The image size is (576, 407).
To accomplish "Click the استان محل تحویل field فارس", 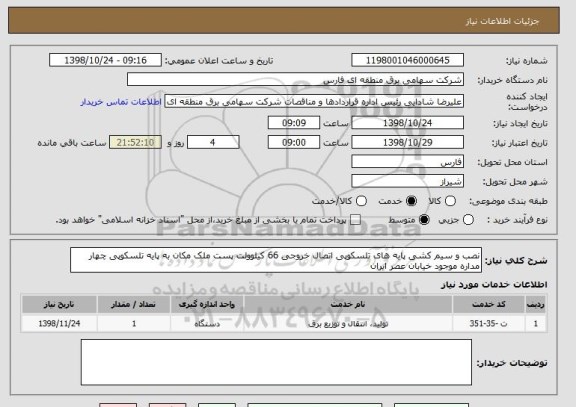I will (x=407, y=162).
